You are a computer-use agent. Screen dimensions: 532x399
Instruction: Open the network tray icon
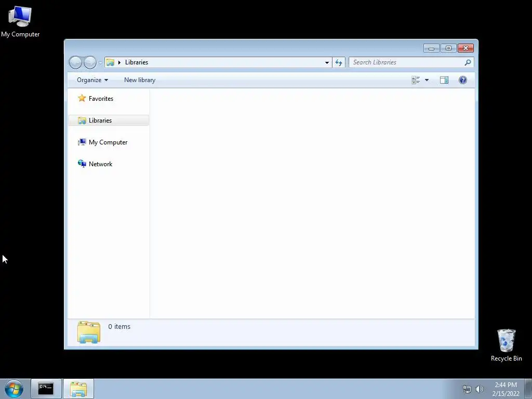click(467, 389)
